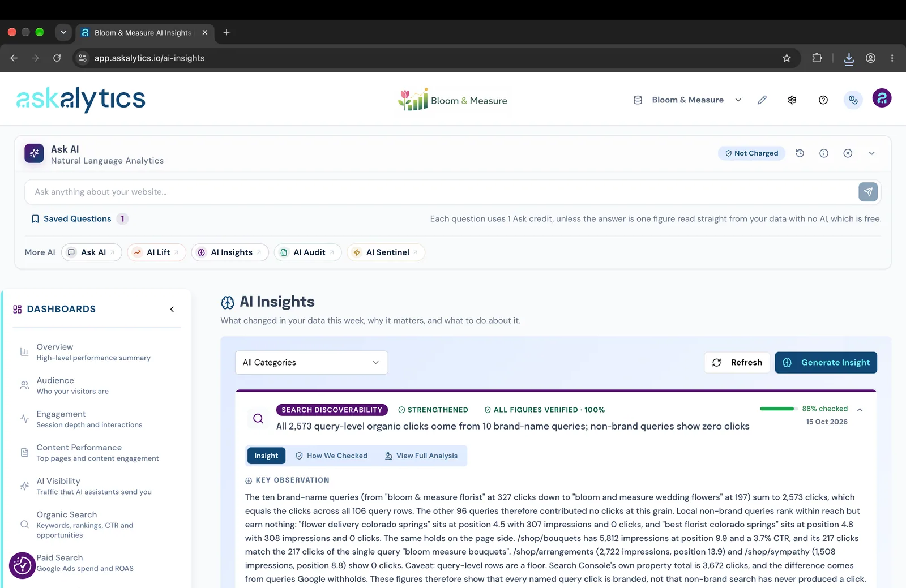The image size is (906, 588).
Task: Open Bloom & Measure property dropdown
Action: (687, 100)
